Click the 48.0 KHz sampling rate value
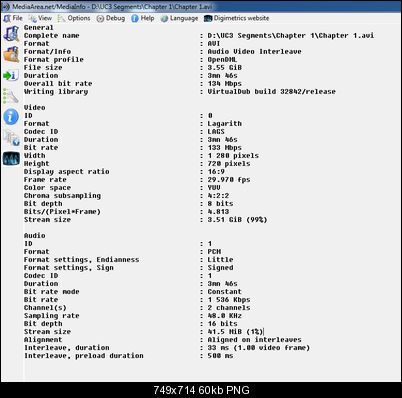 [x=225, y=315]
